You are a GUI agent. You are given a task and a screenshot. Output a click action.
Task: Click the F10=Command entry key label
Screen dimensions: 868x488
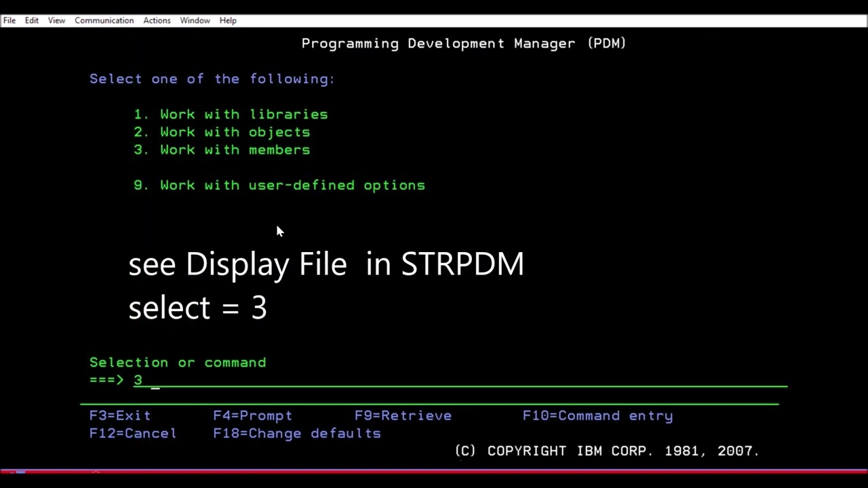[x=597, y=415]
